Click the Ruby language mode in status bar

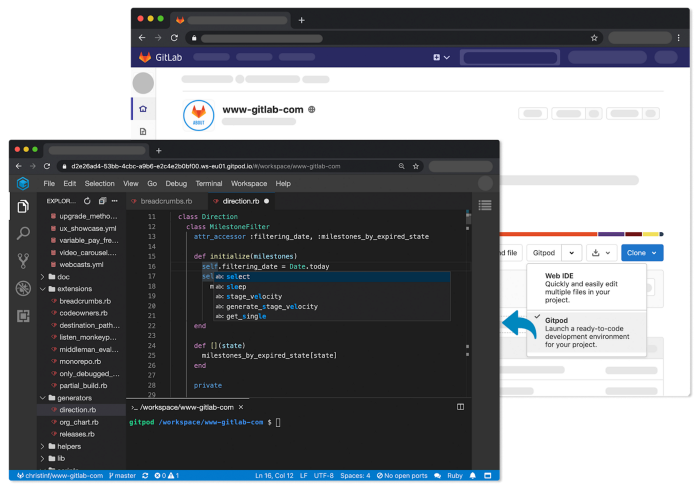click(455, 476)
